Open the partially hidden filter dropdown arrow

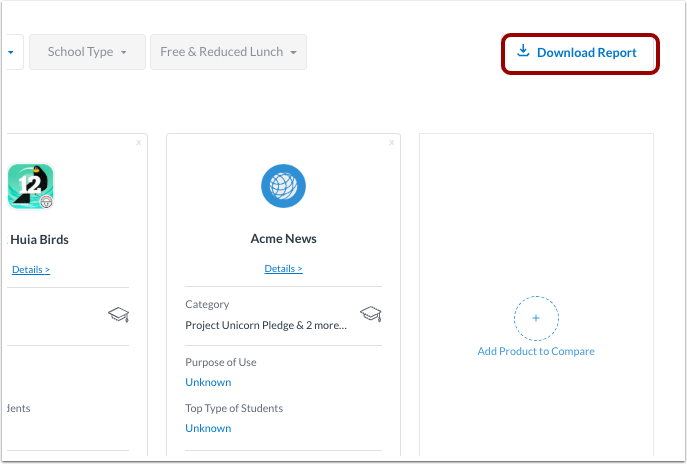[x=11, y=52]
